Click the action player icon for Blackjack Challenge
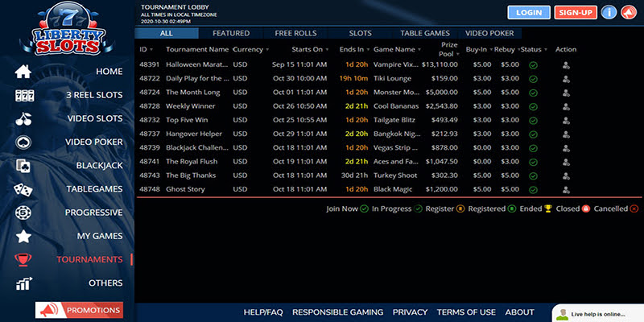The width and height of the screenshot is (644, 322). [566, 148]
